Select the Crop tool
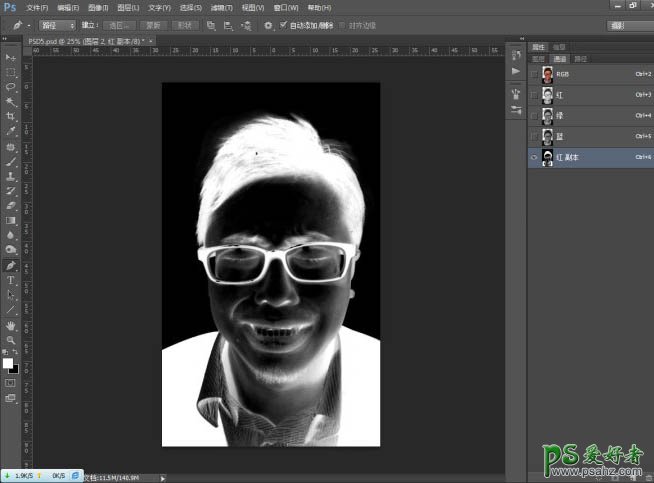The image size is (654, 483). tap(11, 116)
